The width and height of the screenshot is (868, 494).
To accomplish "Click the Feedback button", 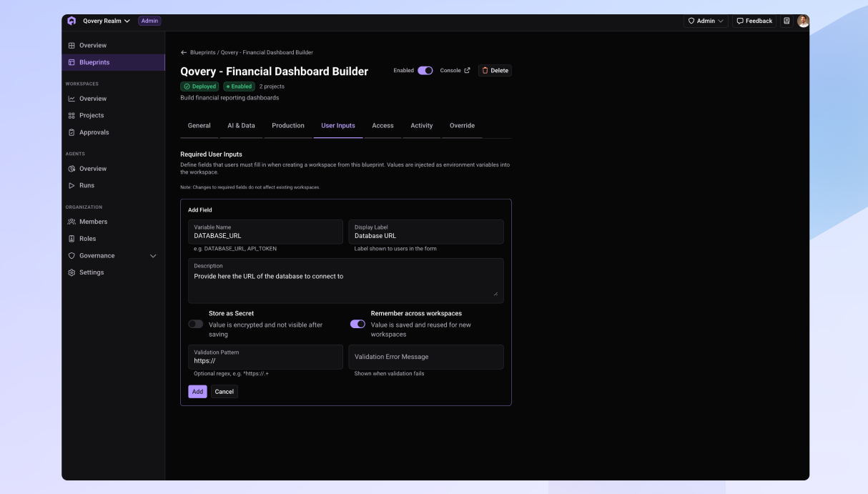I will tap(754, 21).
